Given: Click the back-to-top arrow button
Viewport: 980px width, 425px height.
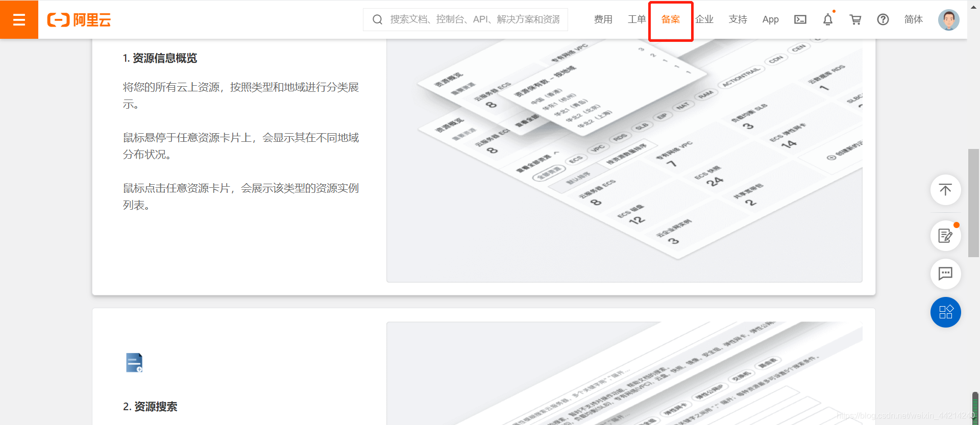Looking at the screenshot, I should coord(945,190).
